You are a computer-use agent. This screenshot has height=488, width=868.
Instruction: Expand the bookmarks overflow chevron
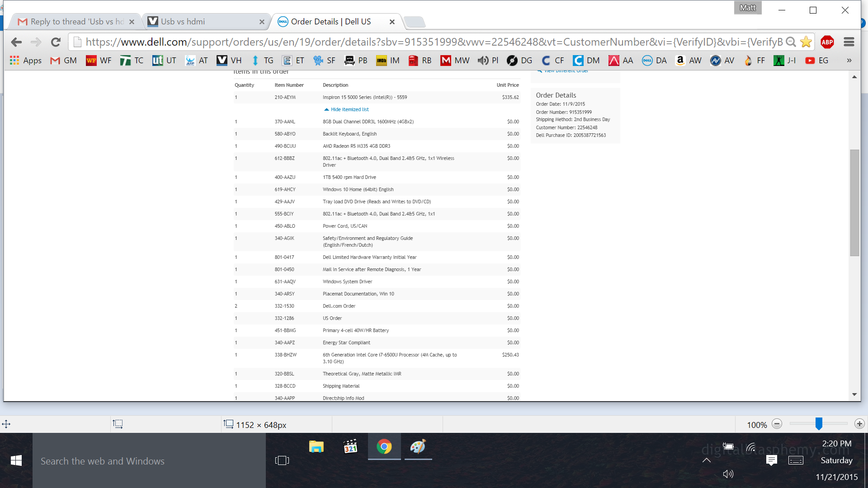click(x=849, y=61)
